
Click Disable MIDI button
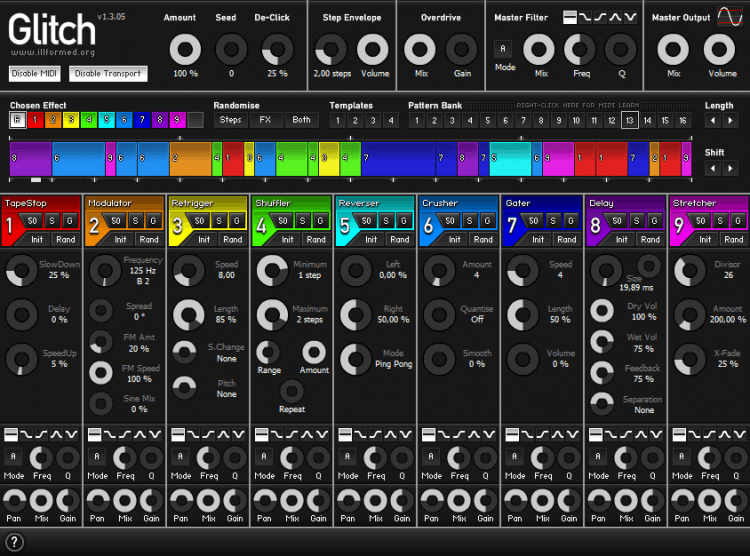(x=34, y=74)
